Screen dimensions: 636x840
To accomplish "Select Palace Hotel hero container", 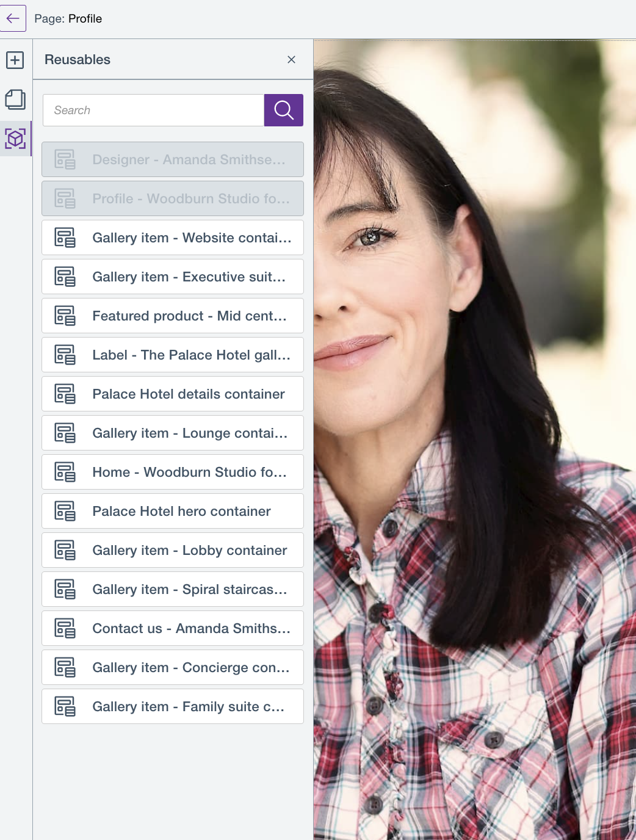I will click(173, 511).
